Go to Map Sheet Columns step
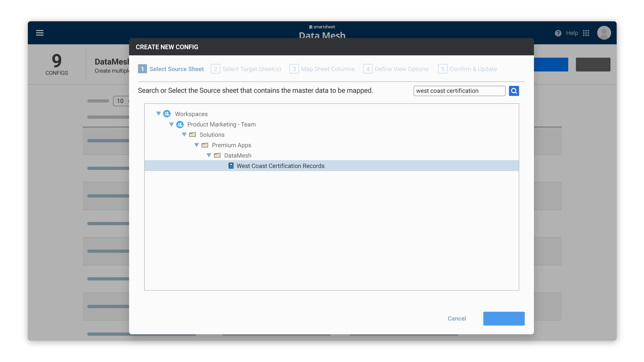644x362 pixels. pos(322,69)
